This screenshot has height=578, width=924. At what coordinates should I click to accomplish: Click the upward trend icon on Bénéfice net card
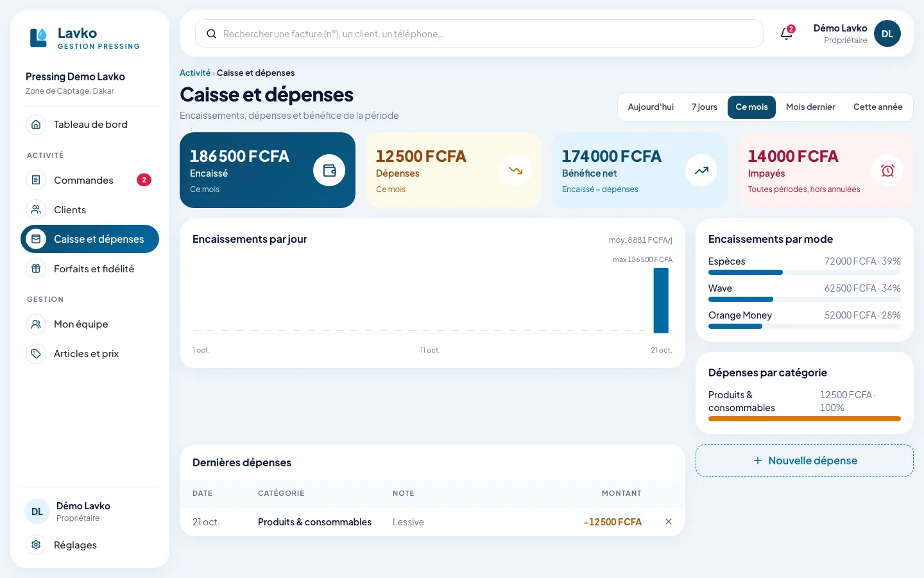click(x=701, y=170)
